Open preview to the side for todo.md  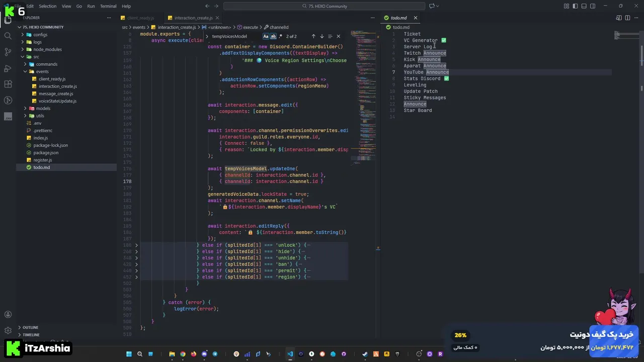[x=619, y=18]
